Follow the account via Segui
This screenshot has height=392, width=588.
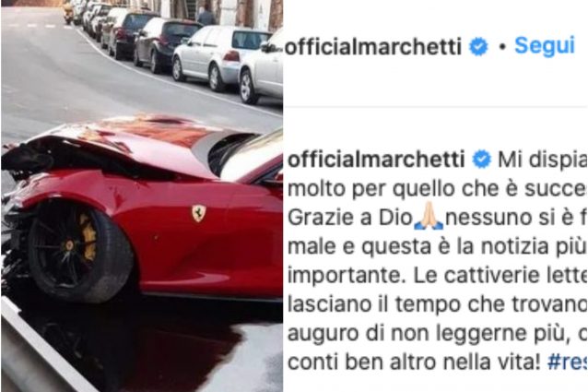pyautogui.click(x=545, y=46)
